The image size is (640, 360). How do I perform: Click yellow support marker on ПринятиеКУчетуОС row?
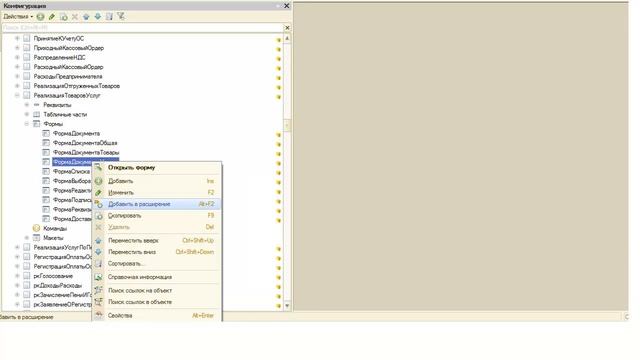tap(279, 40)
